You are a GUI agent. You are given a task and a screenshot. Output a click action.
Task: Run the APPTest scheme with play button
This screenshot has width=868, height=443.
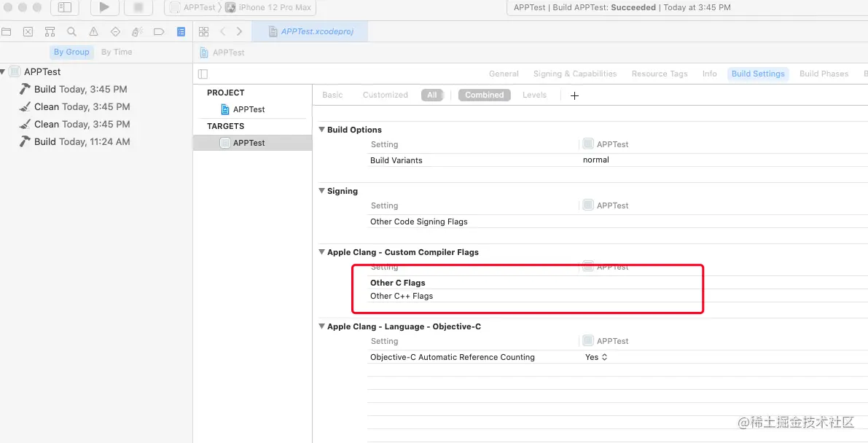(x=104, y=7)
